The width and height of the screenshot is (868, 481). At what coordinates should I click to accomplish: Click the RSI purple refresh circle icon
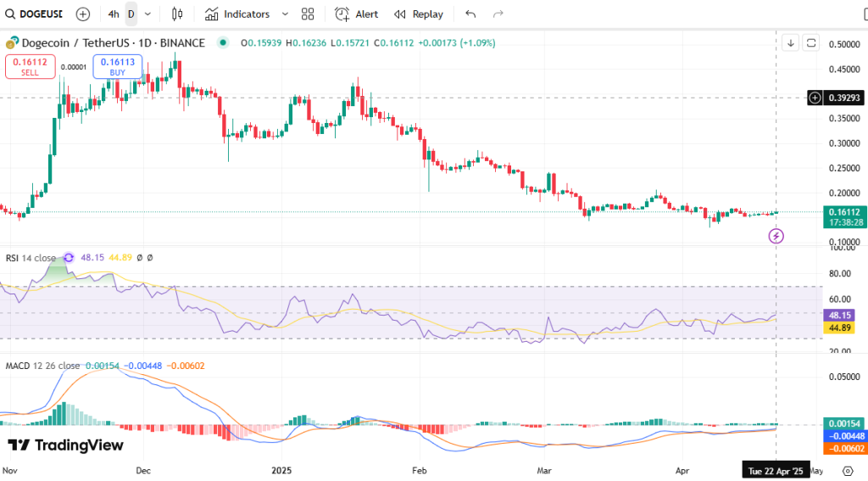pyautogui.click(x=69, y=257)
